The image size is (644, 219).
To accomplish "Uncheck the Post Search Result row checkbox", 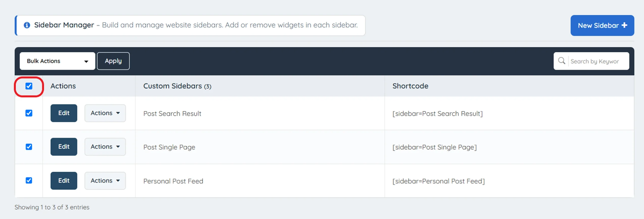I will 29,113.
